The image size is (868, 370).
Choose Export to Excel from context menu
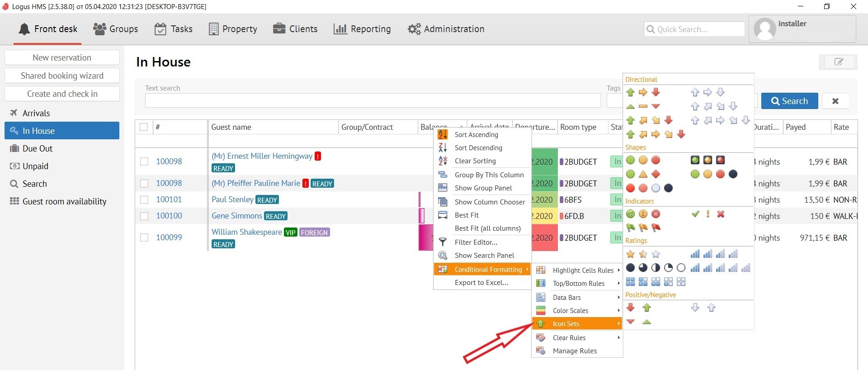[x=481, y=283]
